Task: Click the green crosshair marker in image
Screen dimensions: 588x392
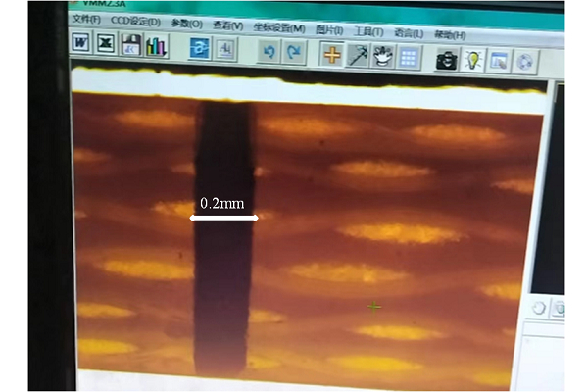Action: point(374,307)
